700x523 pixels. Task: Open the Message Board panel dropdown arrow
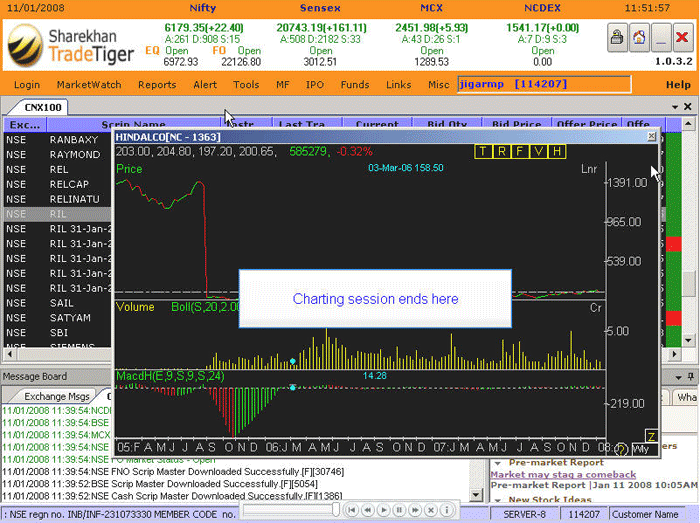pos(679,378)
